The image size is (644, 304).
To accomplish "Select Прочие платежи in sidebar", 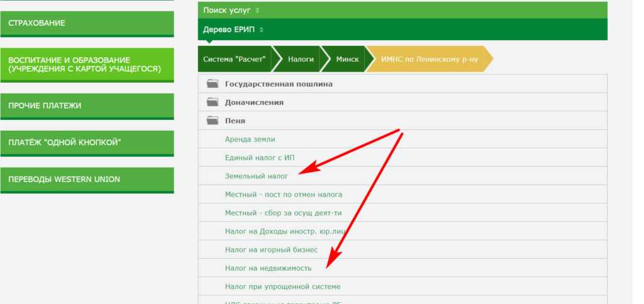I will [86, 106].
